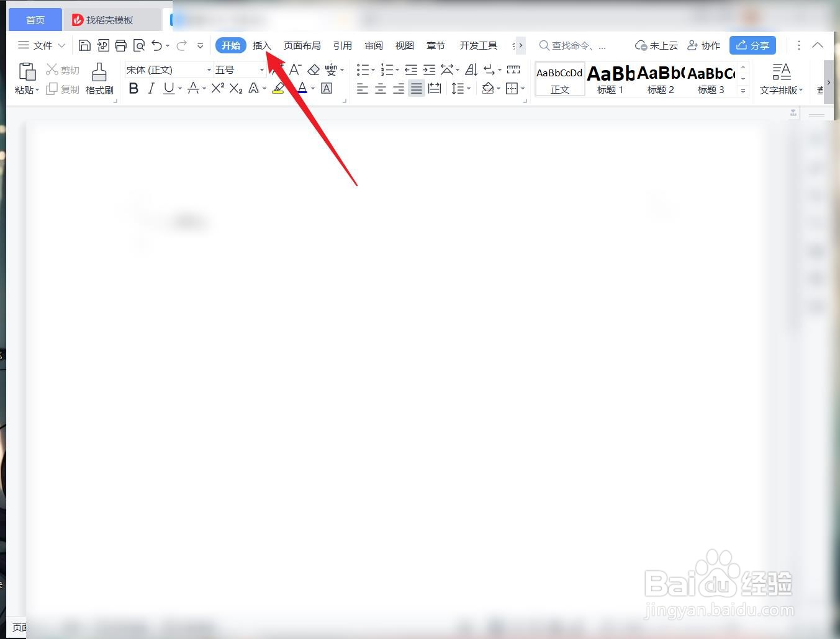The image size is (840, 639).
Task: Click the 分享 share button
Action: 752,45
